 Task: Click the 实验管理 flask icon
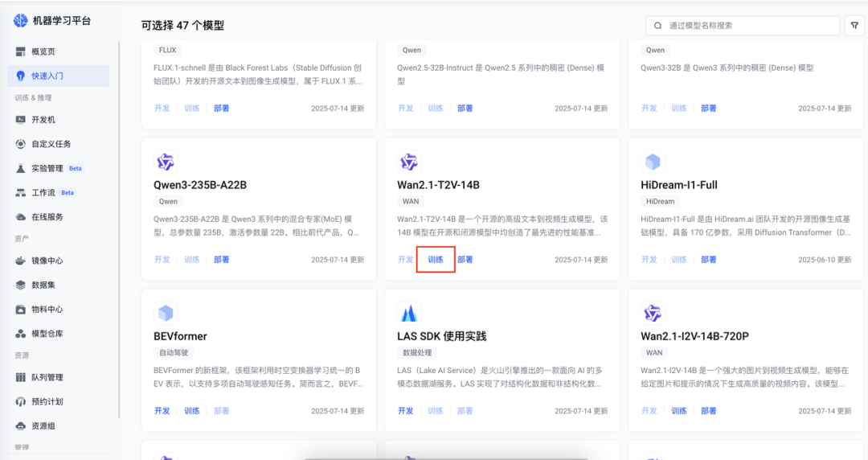[20, 169]
